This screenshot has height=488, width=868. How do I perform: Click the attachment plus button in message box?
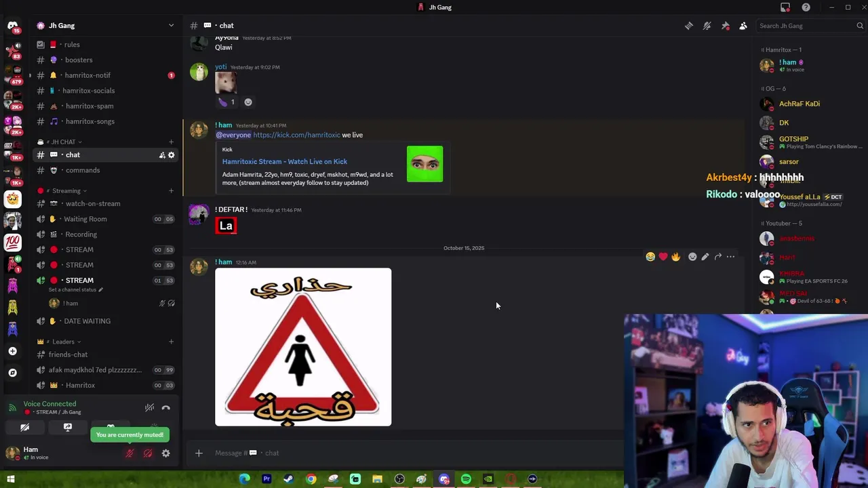pyautogui.click(x=199, y=453)
